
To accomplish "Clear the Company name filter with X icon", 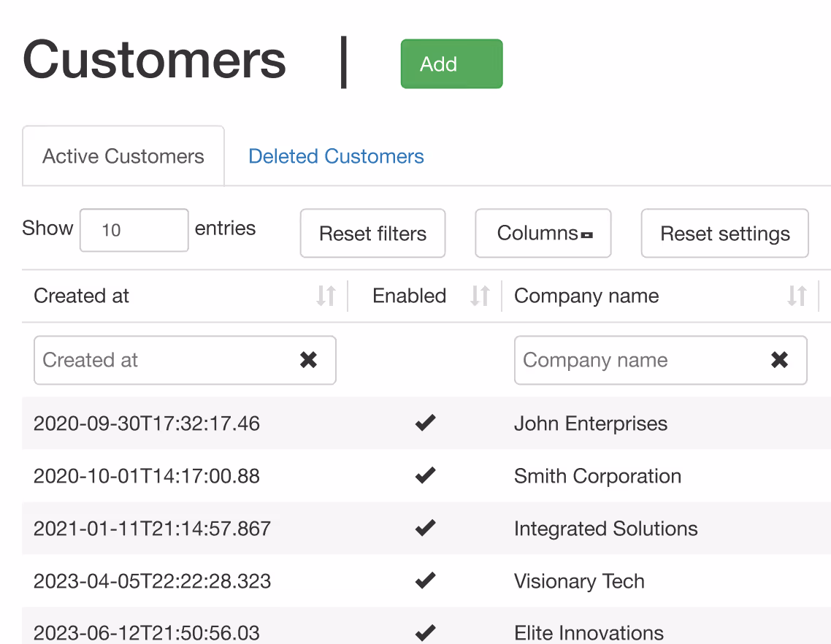I will point(780,359).
